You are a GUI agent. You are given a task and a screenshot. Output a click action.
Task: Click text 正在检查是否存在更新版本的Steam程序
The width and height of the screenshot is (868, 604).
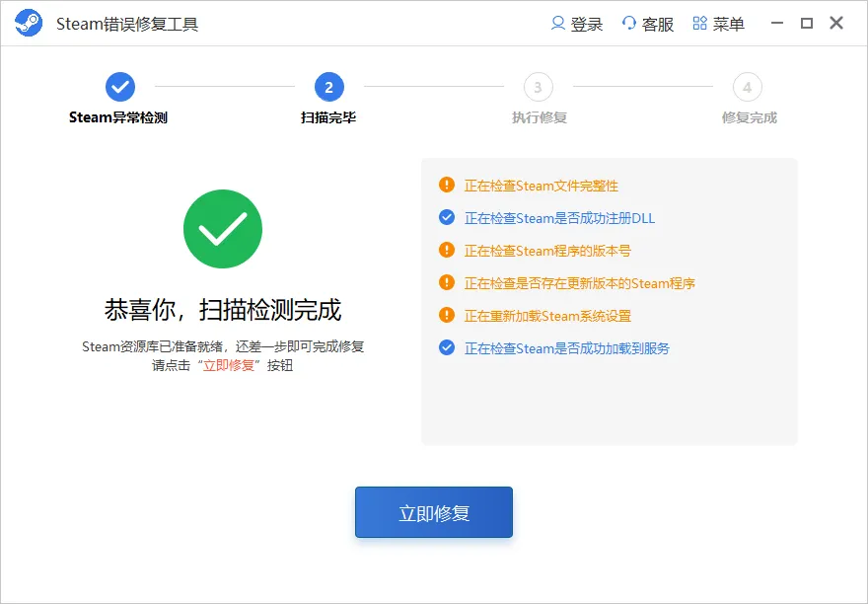pos(580,283)
